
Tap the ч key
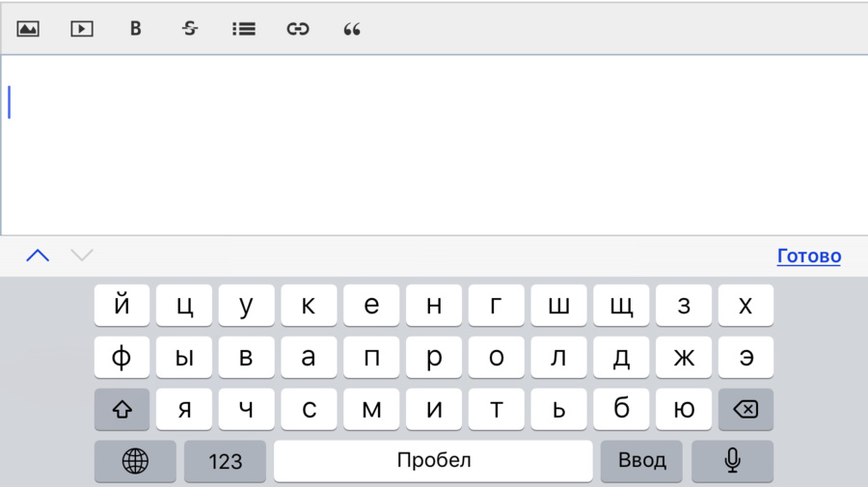tap(246, 409)
